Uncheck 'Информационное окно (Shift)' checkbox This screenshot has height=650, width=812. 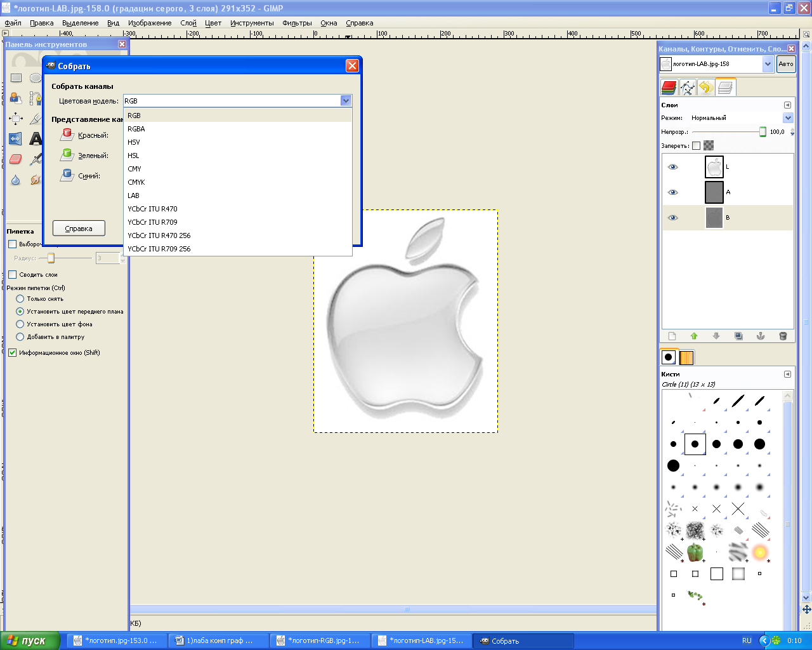coord(12,352)
